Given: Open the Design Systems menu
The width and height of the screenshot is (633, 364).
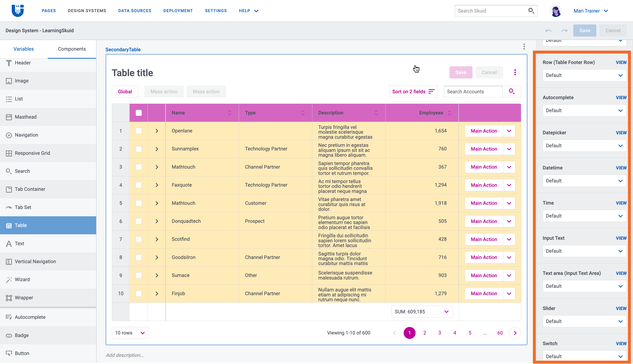Looking at the screenshot, I should (87, 11).
